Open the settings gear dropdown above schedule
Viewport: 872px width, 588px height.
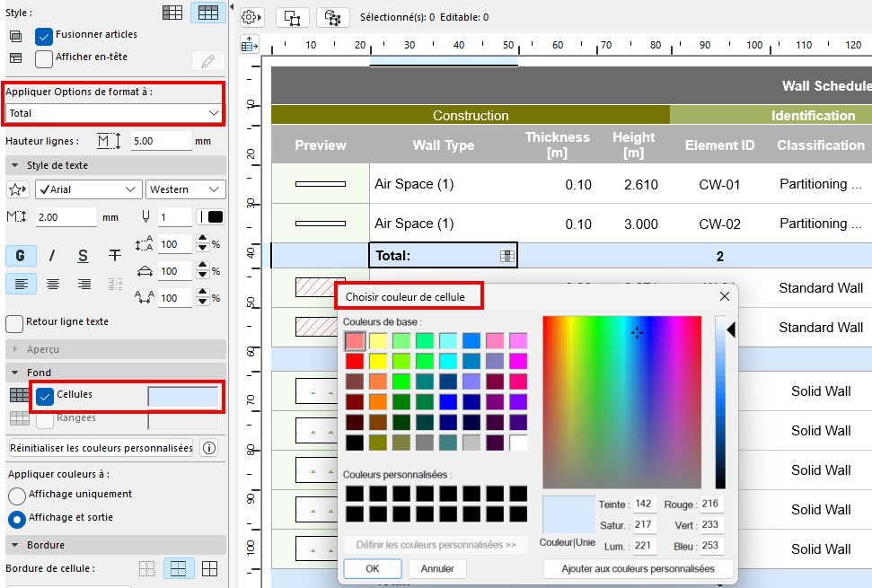click(251, 17)
